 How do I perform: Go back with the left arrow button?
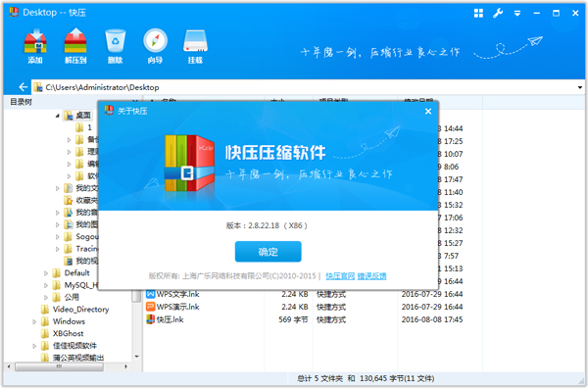23,87
